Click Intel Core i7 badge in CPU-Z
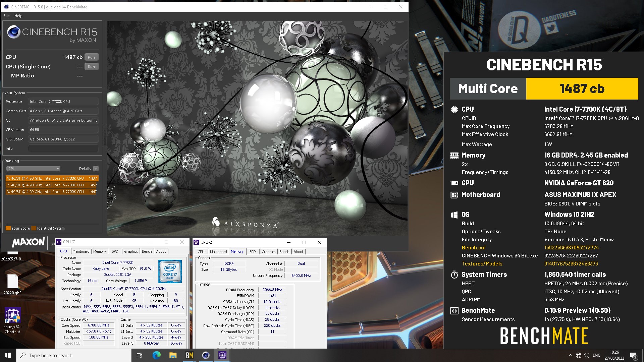This screenshot has width=644, height=362. [170, 271]
